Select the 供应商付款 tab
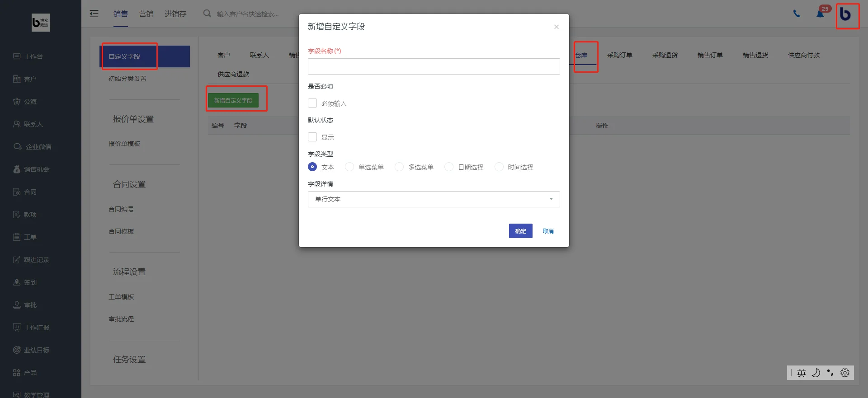868x398 pixels. (804, 55)
